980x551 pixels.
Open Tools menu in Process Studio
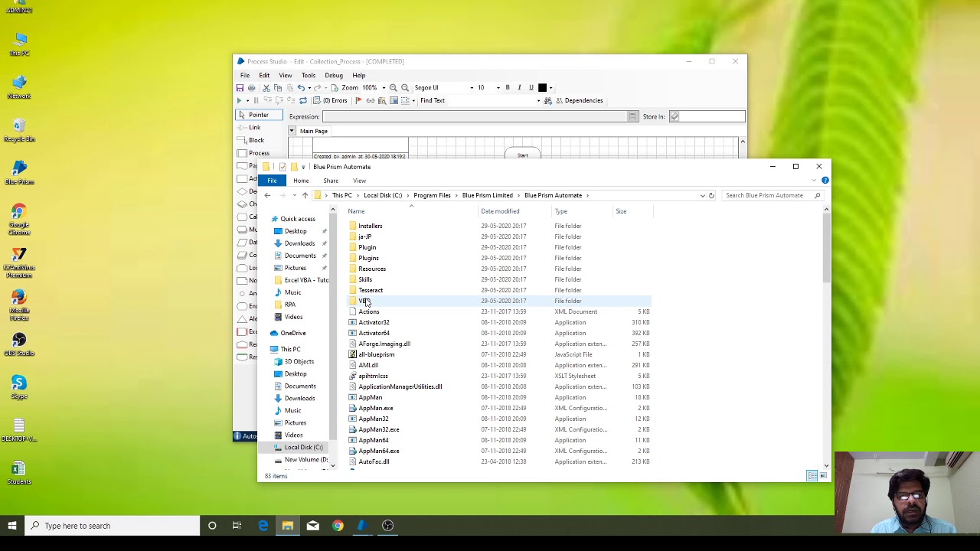309,75
